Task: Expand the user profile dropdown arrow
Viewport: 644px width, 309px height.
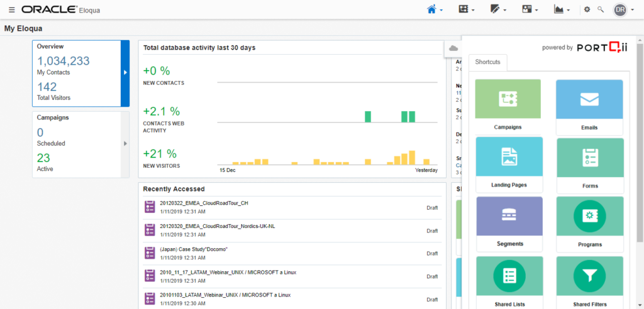Action: (633, 10)
